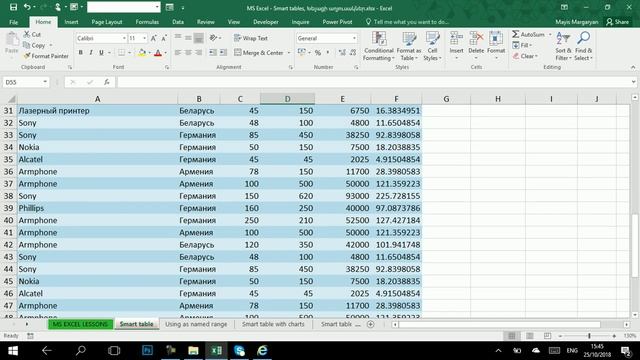This screenshot has height=360, width=640.
Task: Click the Increase Indent icon
Action: pyautogui.click(x=223, y=53)
